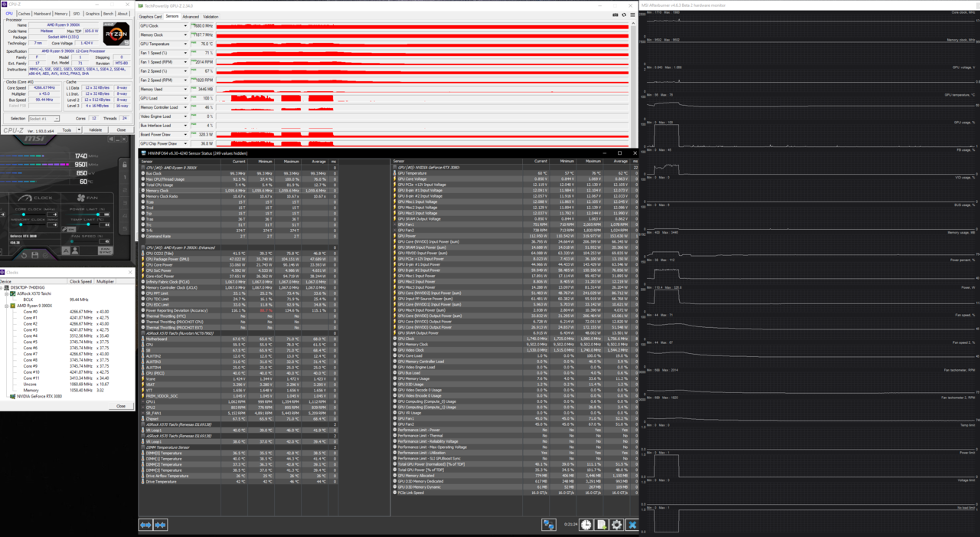Image resolution: width=980 pixels, height=537 pixels.
Task: Open Board Power Draw dropdown in GPU-Z
Action: click(x=185, y=134)
